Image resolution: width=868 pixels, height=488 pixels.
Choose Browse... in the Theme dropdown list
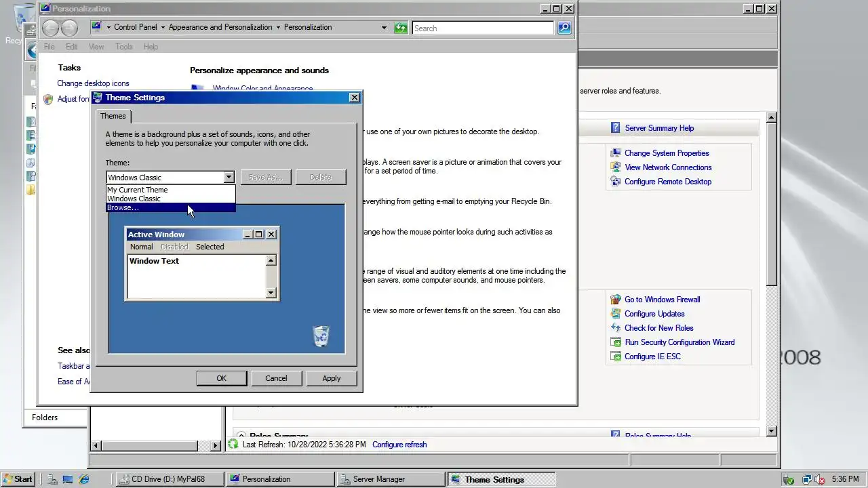[x=170, y=207]
